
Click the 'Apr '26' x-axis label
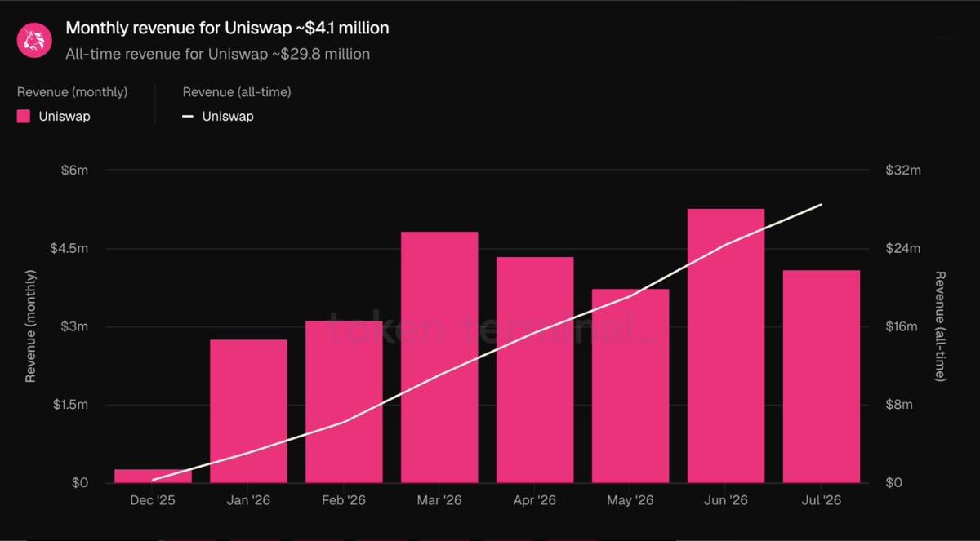[535, 500]
